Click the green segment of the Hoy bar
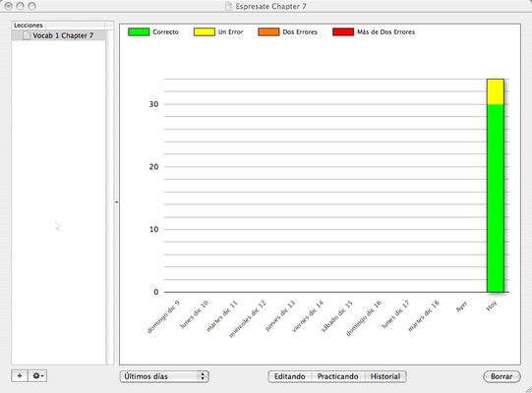532x393 pixels. pos(496,198)
